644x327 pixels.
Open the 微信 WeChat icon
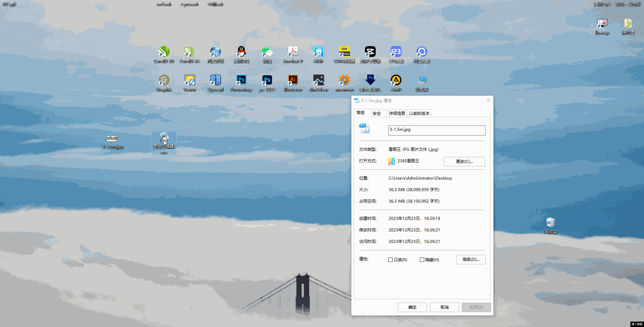point(267,55)
